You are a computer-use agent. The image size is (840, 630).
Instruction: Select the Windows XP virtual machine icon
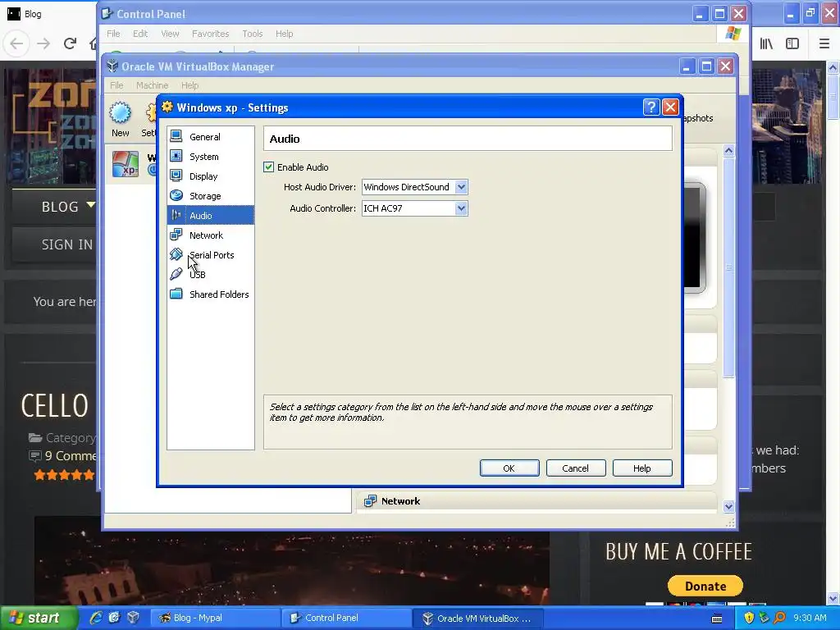[126, 164]
